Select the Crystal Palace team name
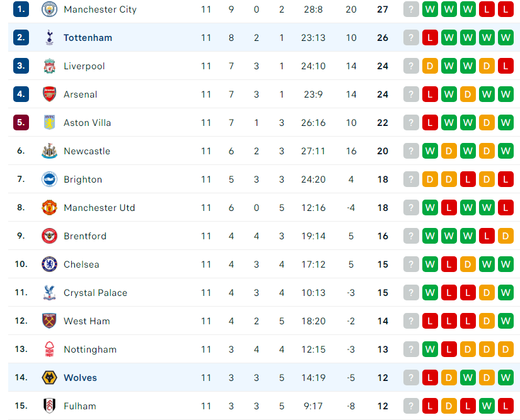The width and height of the screenshot is (520, 420). pos(96,293)
